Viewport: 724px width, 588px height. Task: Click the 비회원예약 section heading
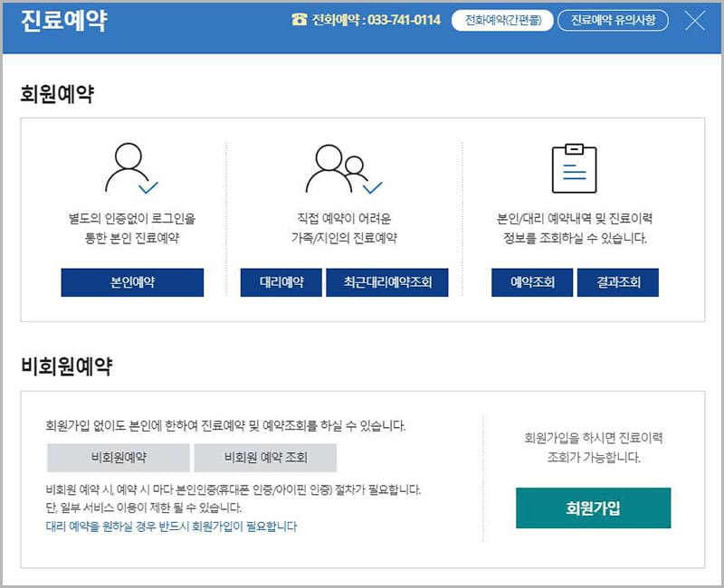point(66,366)
